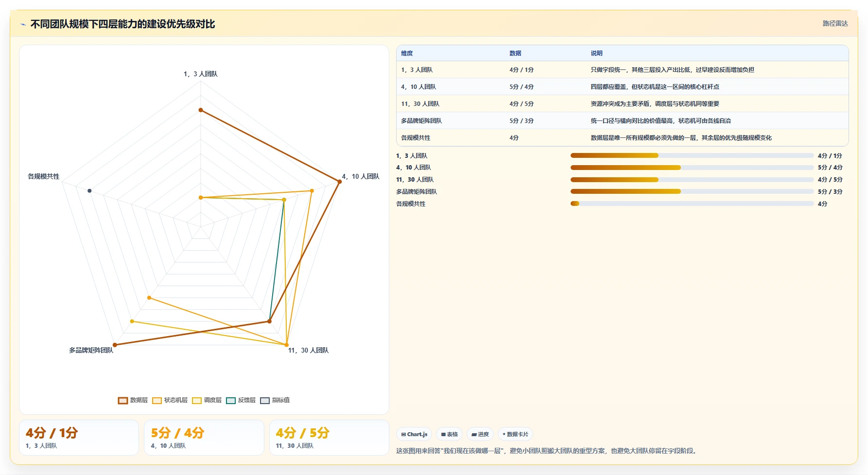This screenshot has width=868, height=475.
Task: Click the footer note starting '这张图用来回答'
Action: [x=547, y=451]
